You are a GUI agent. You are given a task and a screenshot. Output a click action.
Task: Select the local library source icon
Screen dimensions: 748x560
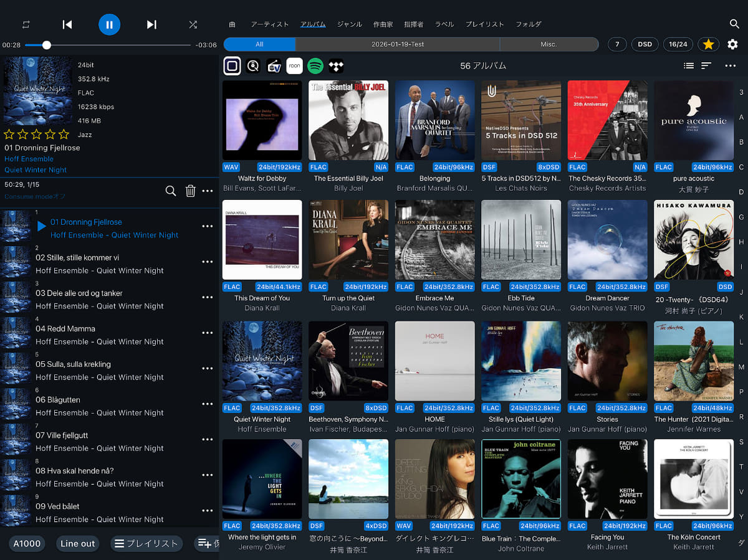[x=232, y=65]
